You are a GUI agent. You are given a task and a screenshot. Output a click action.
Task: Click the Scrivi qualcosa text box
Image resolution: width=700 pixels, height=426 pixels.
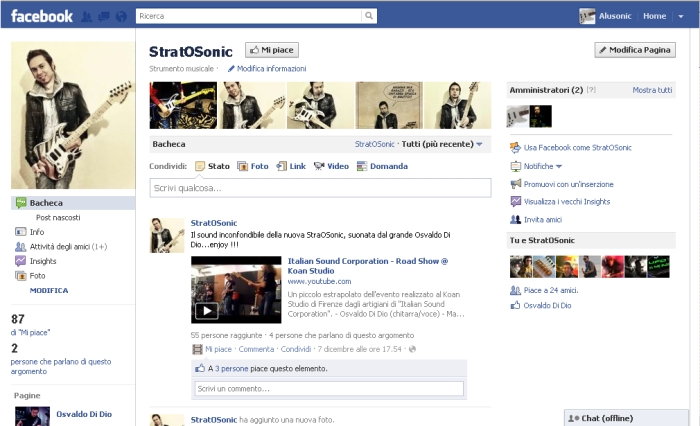pyautogui.click(x=321, y=188)
